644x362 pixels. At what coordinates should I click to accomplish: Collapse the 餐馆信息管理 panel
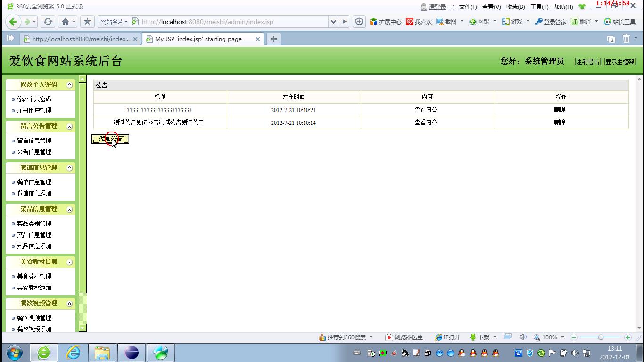tap(69, 168)
